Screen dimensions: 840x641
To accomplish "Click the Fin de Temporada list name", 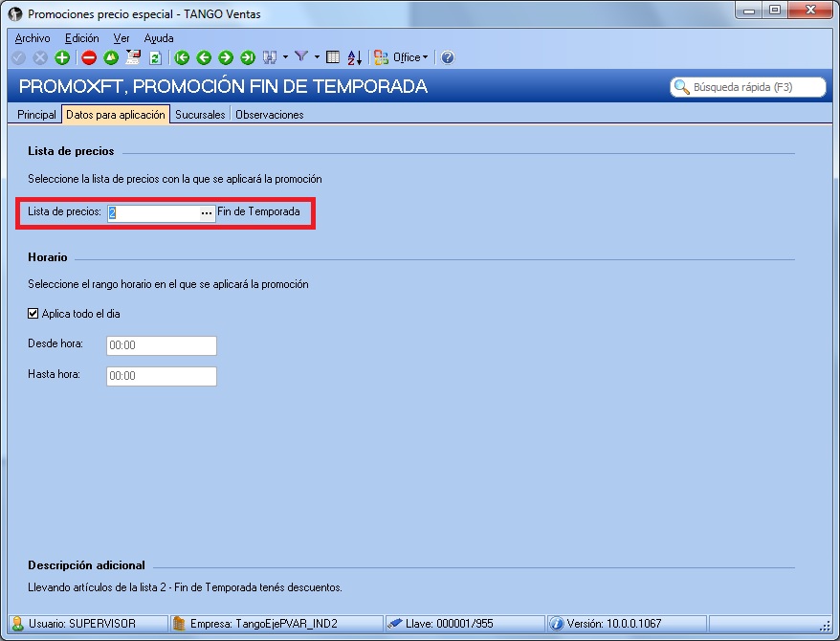I will point(258,211).
